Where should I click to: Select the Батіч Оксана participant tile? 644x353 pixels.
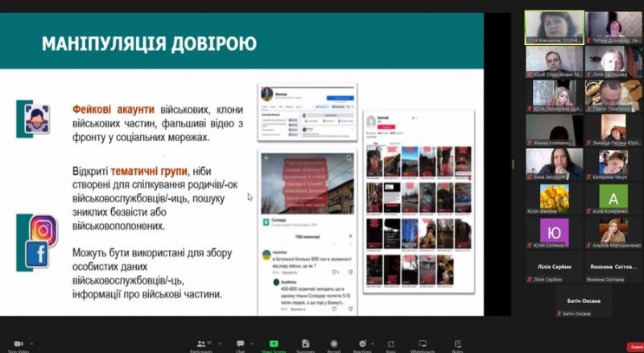(584, 301)
